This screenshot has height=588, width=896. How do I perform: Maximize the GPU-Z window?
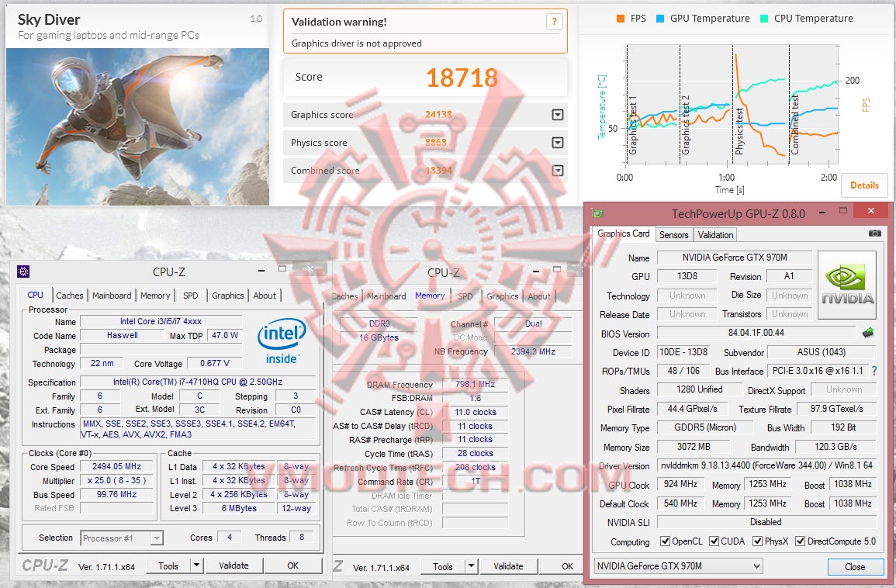click(842, 211)
